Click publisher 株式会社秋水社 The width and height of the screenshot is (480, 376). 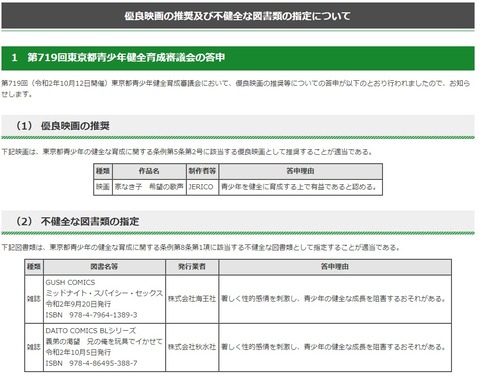point(192,347)
